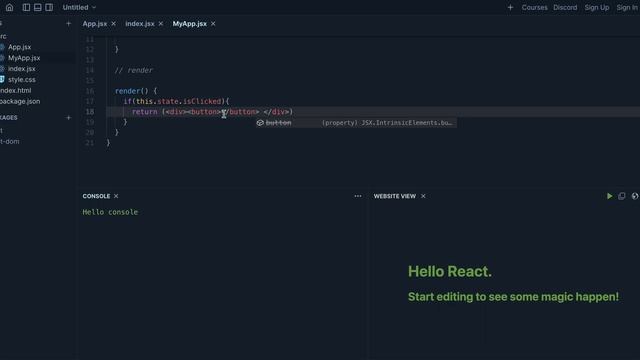Click line number 21 in the gutter
Screen dimensions: 640x360
coord(89,142)
